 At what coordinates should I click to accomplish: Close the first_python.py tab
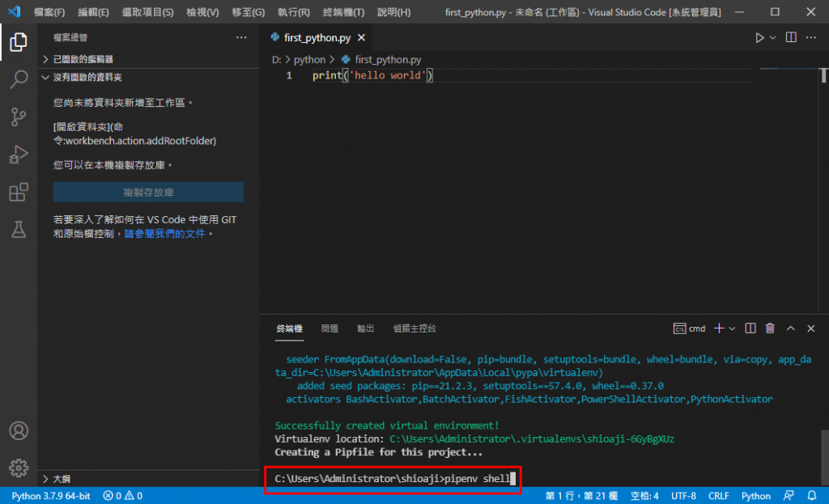click(x=361, y=37)
